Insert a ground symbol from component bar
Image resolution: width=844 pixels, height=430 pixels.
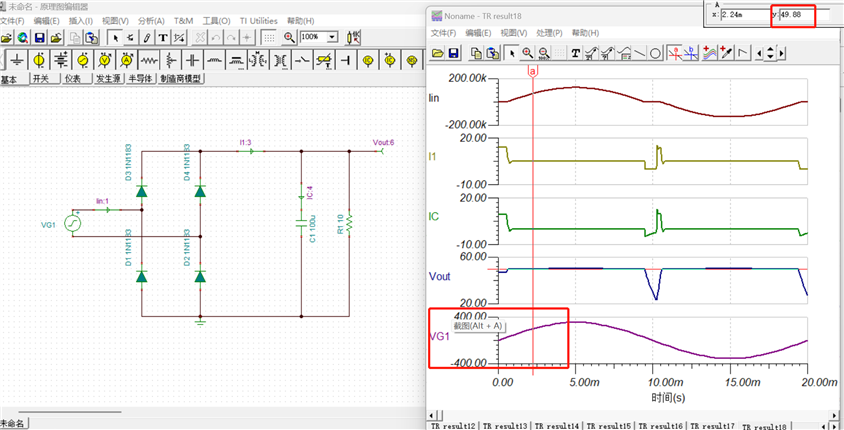coord(17,61)
